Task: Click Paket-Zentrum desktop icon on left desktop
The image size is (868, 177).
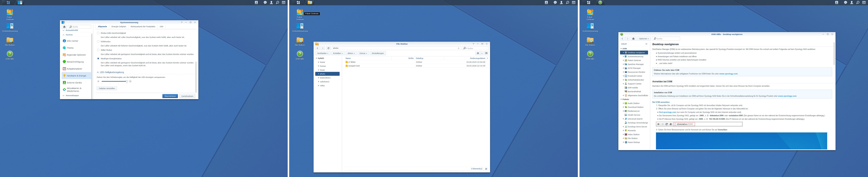Action: (x=10, y=14)
